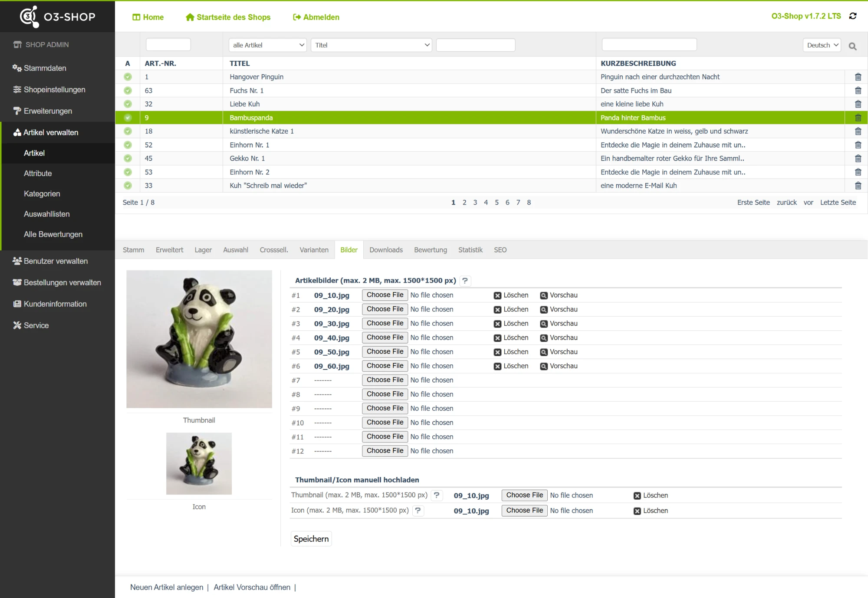Click the Abmelden logout link
This screenshot has height=598, width=868.
coord(316,17)
